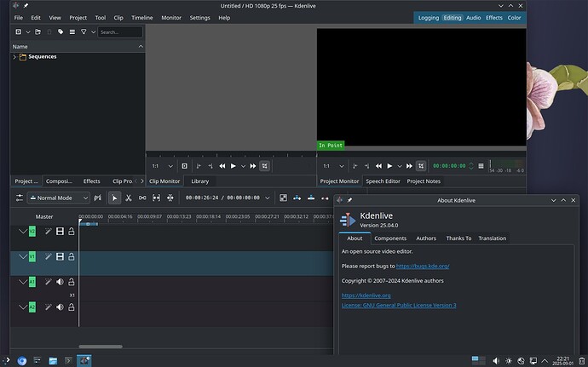588x367 pixels.
Task: Open the filter icon in project bin
Action: point(84,32)
